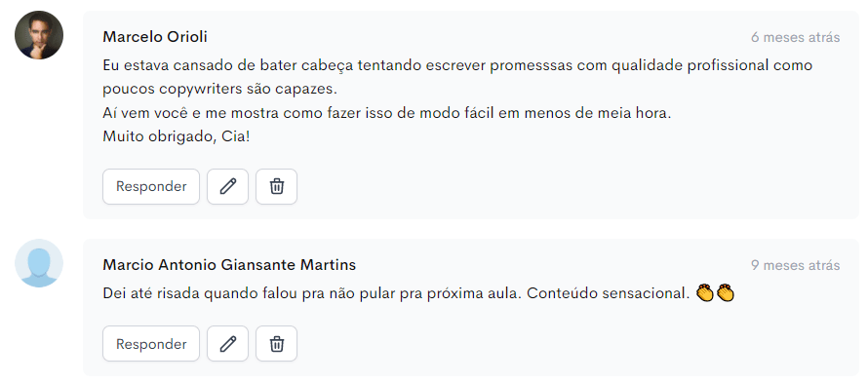Click the "Muito obrigado, Cia!" line

click(176, 136)
